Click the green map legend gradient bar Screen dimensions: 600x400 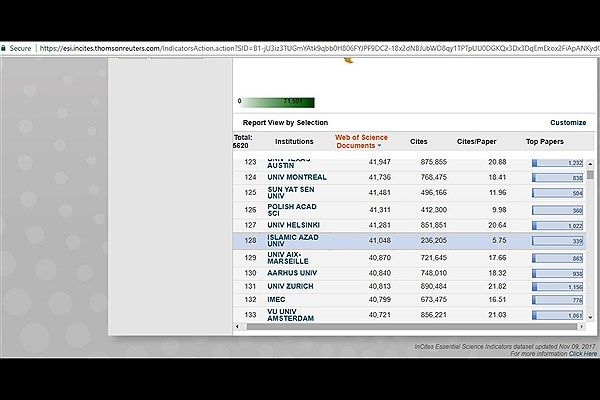pos(280,101)
